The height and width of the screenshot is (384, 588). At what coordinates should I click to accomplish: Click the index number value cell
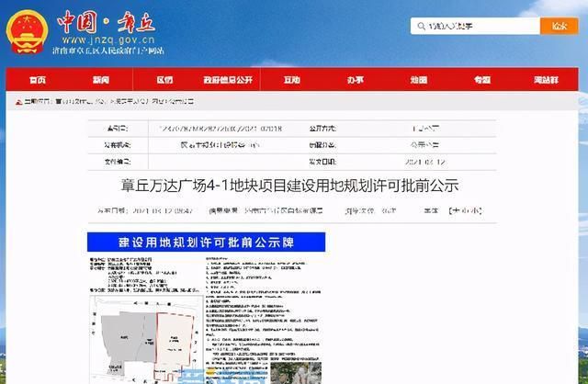tap(220, 129)
